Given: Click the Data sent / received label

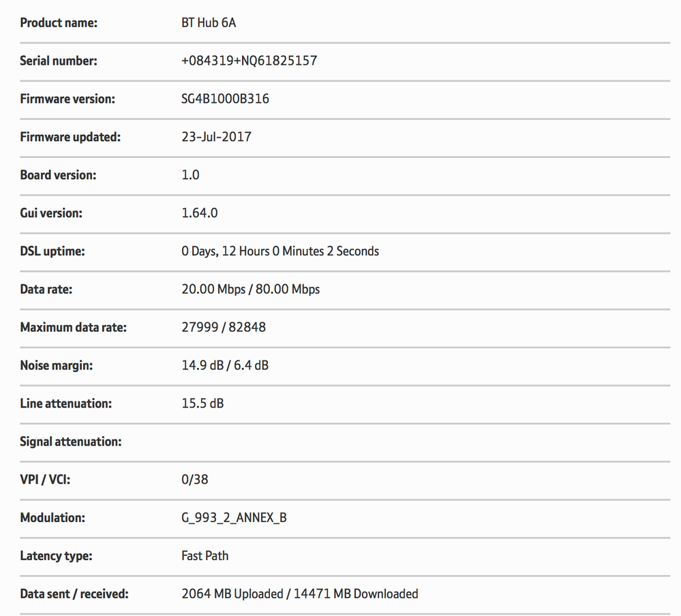Looking at the screenshot, I should coord(74,594).
